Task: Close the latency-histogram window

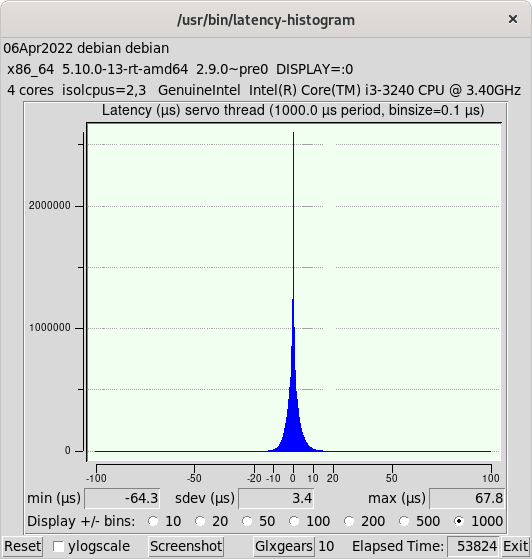Action: (513, 19)
